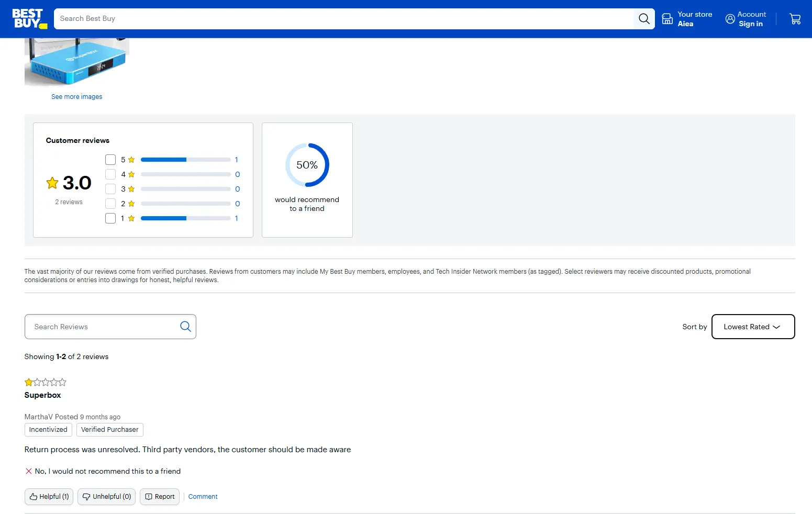Click the 1-star rating star icon
This screenshot has height=514, width=812.
pyautogui.click(x=131, y=218)
